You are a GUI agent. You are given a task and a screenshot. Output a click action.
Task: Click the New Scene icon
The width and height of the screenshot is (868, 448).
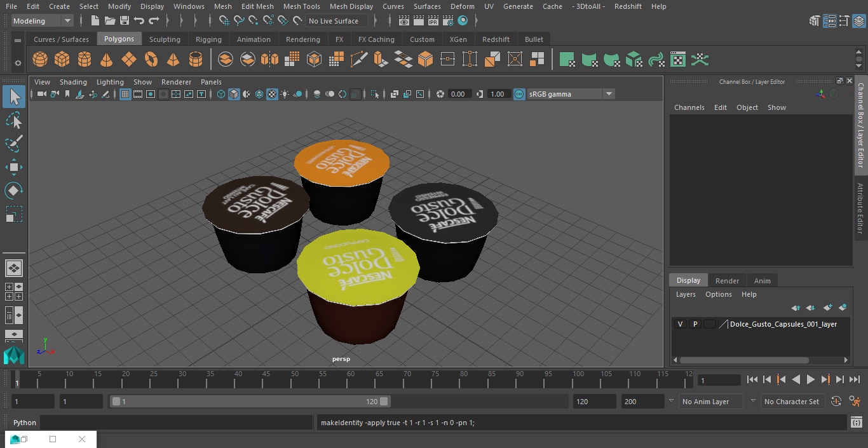pos(95,21)
